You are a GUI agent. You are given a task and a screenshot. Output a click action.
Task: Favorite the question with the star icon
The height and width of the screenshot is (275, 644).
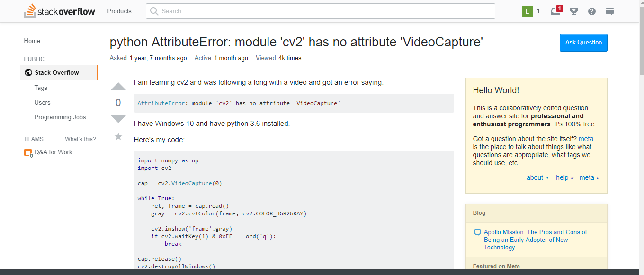[118, 136]
